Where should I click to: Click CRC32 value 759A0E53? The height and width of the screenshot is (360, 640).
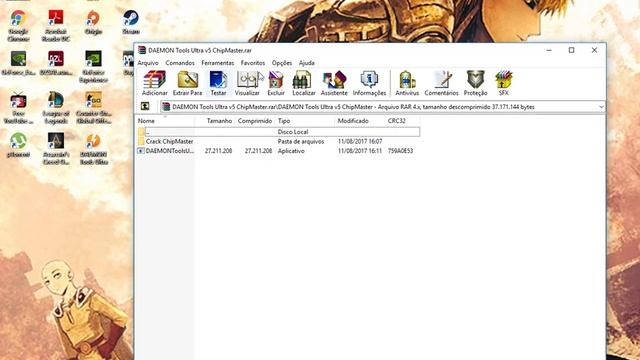tap(400, 151)
